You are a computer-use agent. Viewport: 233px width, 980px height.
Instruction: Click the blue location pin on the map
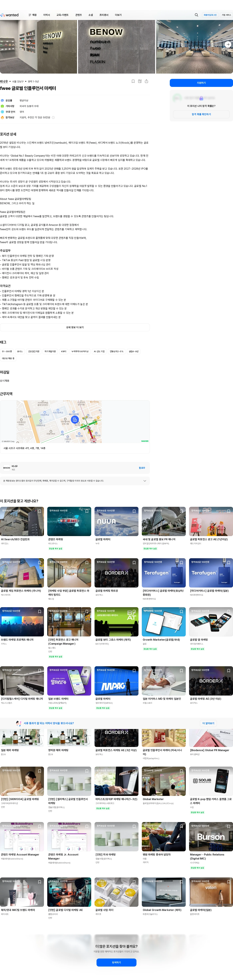75,419
